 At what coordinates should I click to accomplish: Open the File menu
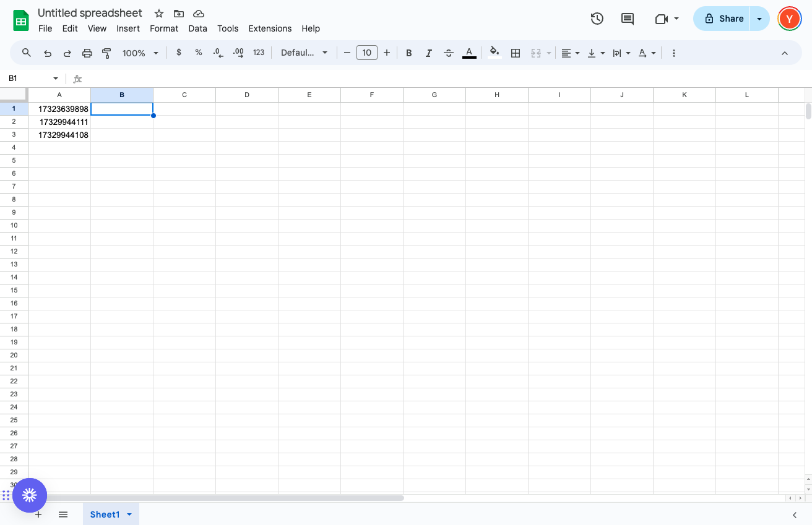pyautogui.click(x=45, y=28)
